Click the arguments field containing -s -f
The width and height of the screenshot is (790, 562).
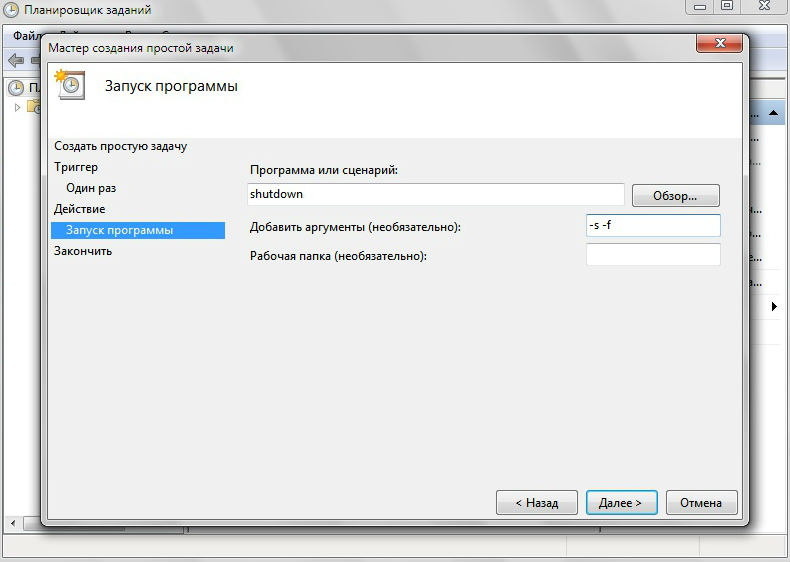click(652, 226)
